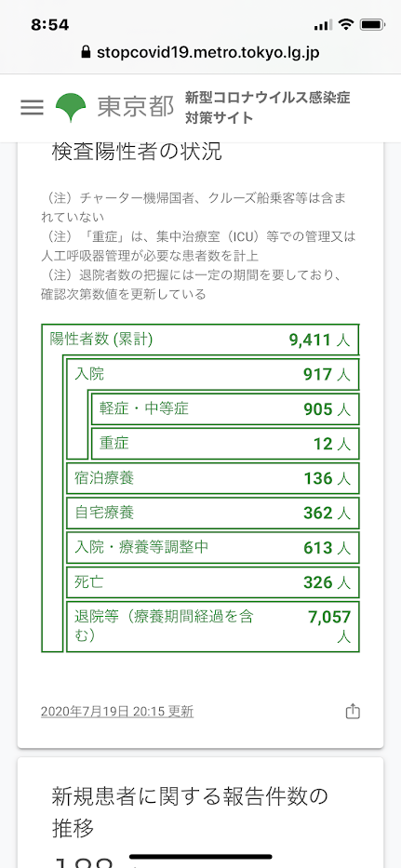The image size is (401, 868).
Task: Tap the share icon beside the update timestamp
Action: point(353,712)
